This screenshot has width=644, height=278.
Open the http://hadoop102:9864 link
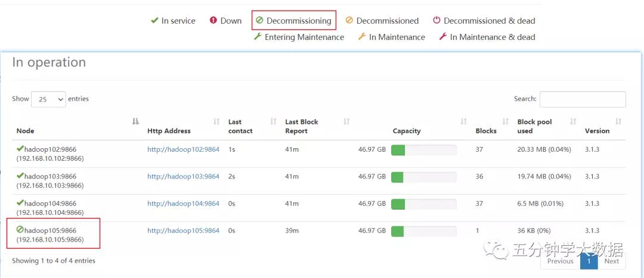(183, 149)
